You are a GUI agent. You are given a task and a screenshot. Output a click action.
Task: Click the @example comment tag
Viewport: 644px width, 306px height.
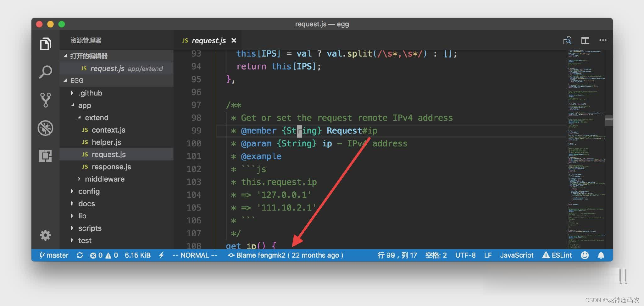coord(261,156)
